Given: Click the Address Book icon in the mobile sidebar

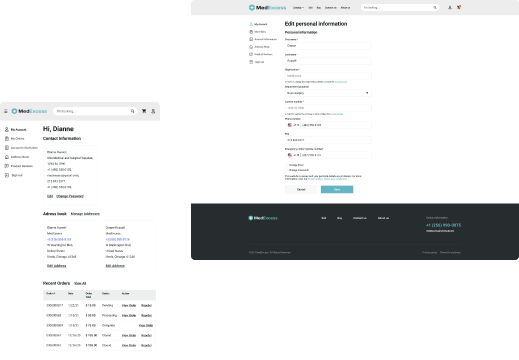Looking at the screenshot, I should pos(6,157).
